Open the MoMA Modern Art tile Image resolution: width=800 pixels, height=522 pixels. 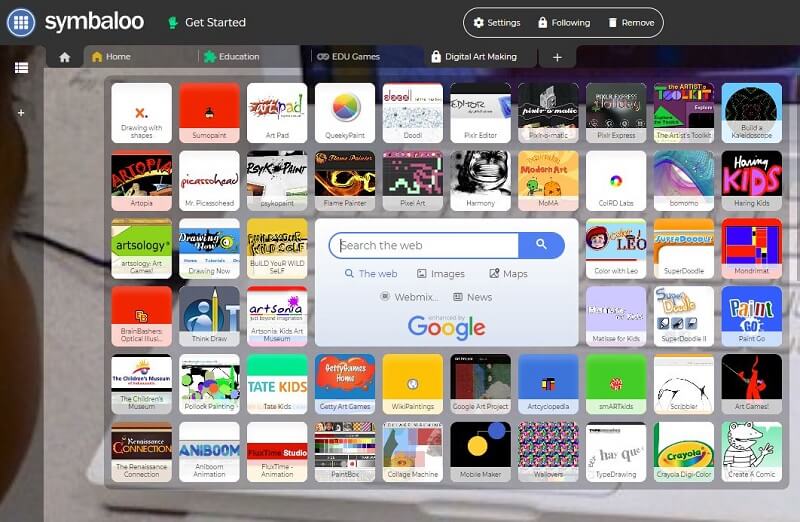[548, 181]
